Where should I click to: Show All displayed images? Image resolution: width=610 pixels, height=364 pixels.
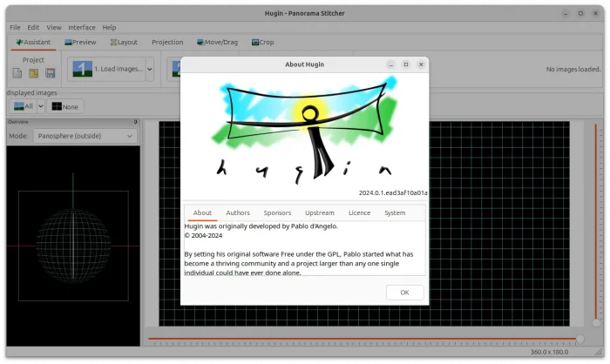tap(24, 106)
